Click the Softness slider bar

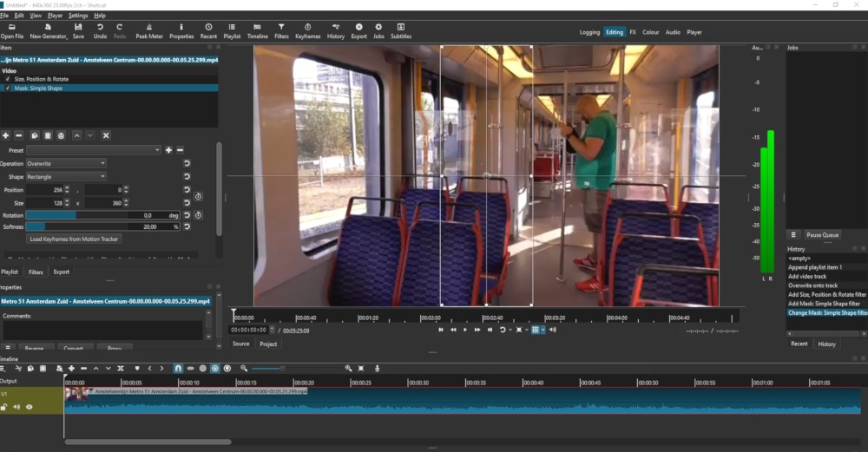pos(87,226)
